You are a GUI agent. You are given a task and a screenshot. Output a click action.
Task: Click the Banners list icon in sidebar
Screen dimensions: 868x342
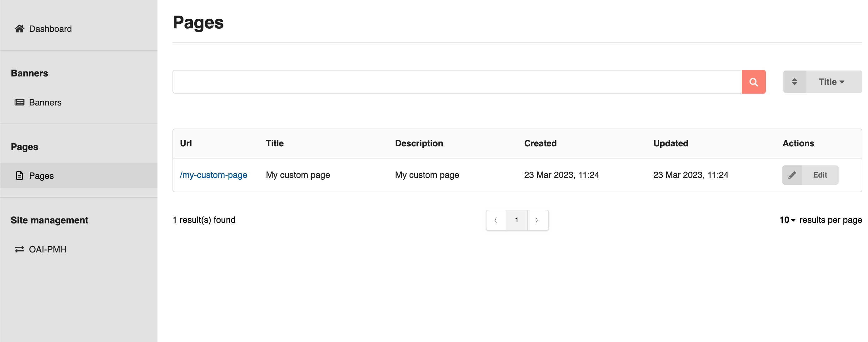pos(19,102)
